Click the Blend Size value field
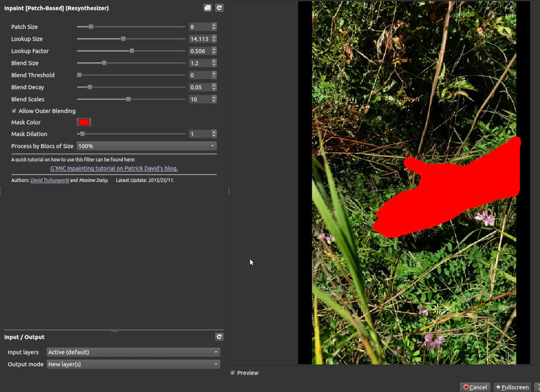Screen dimensions: 540x392 200,63
